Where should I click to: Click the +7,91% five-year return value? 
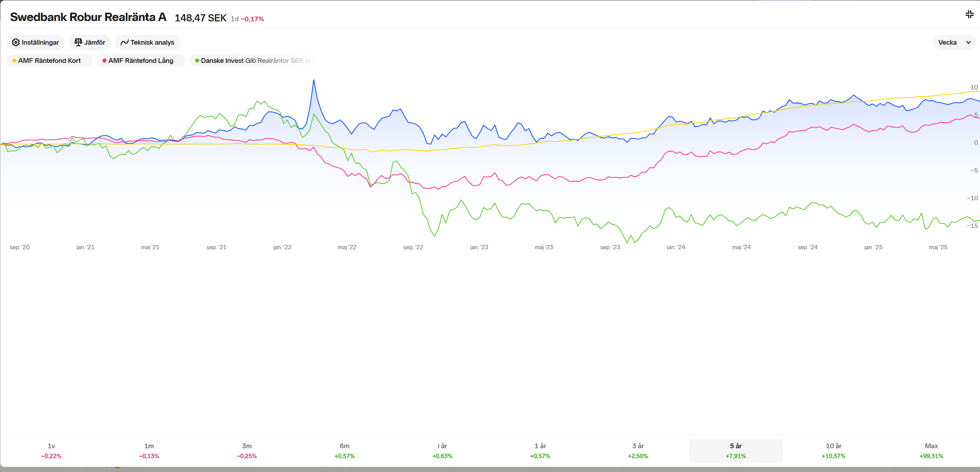pyautogui.click(x=735, y=456)
